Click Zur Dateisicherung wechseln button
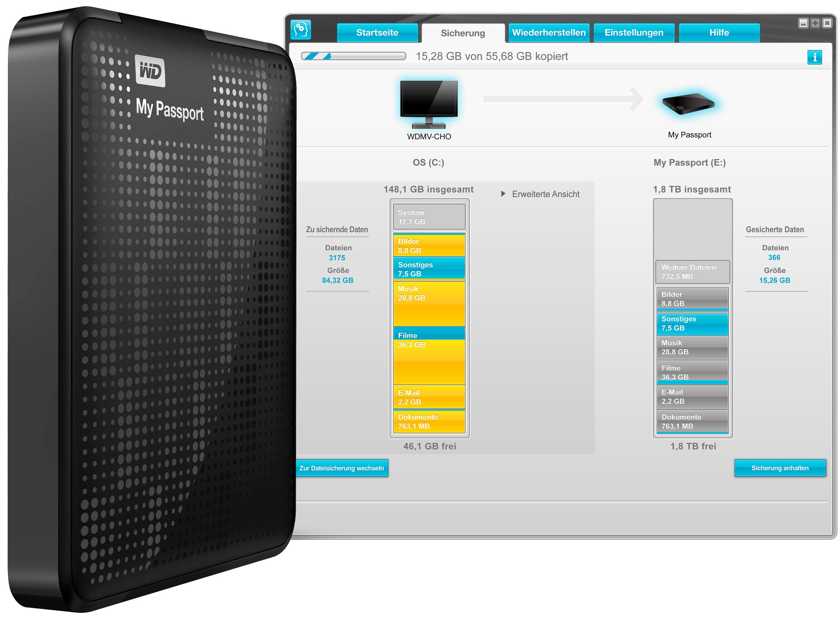This screenshot has height=617, width=840. click(341, 468)
